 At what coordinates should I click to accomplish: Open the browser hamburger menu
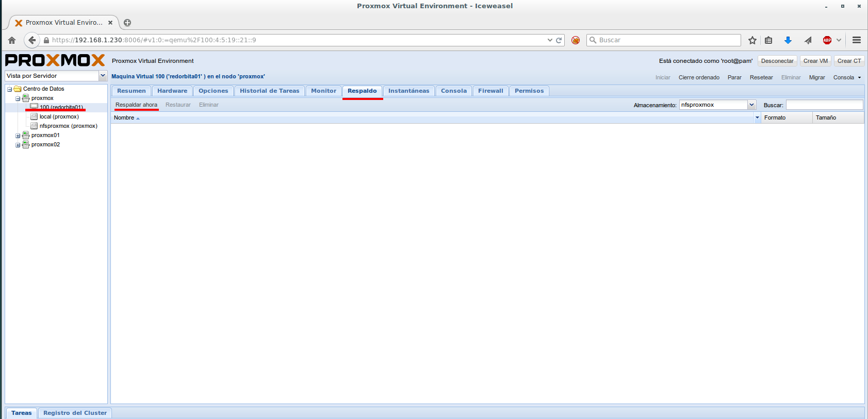[x=857, y=40]
